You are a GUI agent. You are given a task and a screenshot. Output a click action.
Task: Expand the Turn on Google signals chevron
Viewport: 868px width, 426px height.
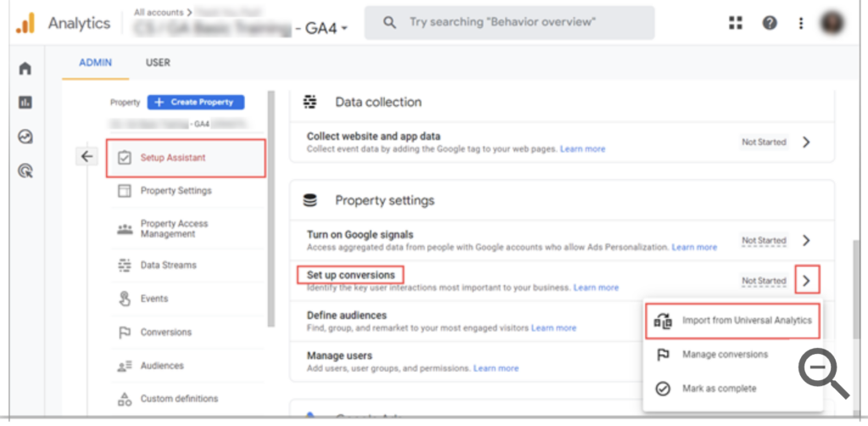coord(806,241)
